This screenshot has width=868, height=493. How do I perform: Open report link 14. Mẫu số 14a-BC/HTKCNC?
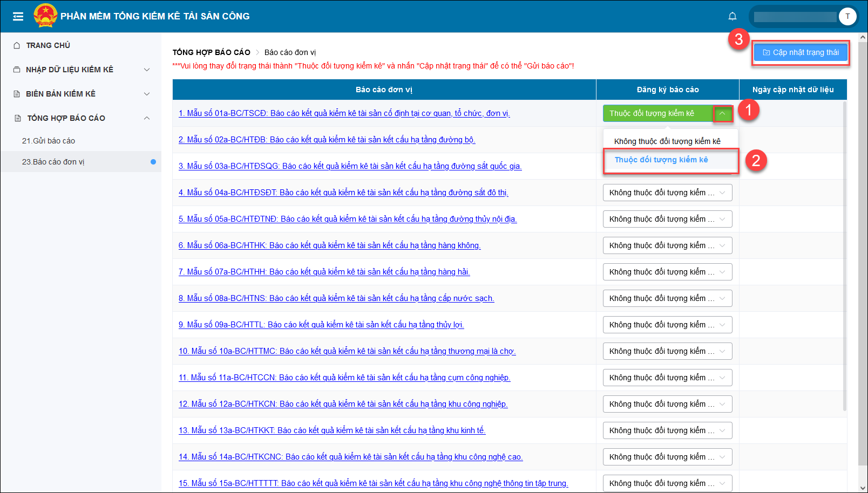(351, 457)
